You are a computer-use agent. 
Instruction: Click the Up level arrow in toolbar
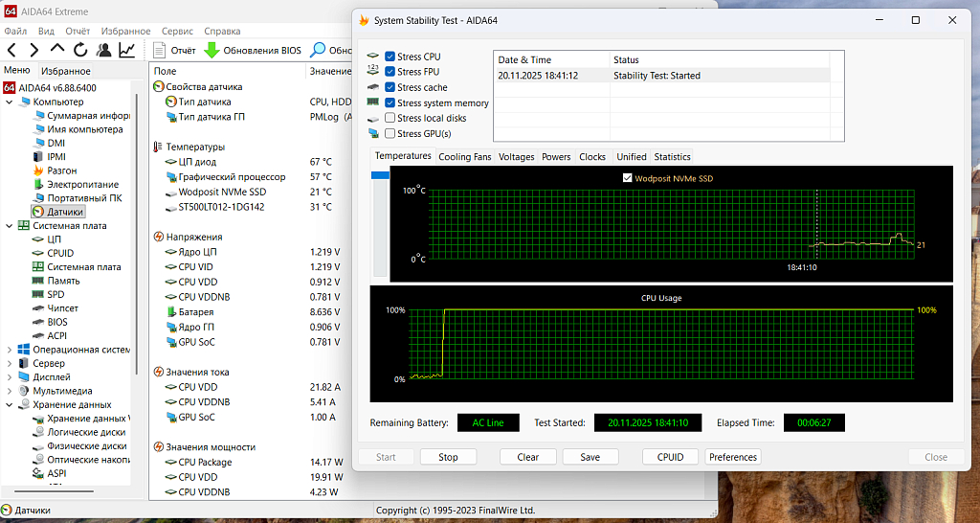pos(57,50)
